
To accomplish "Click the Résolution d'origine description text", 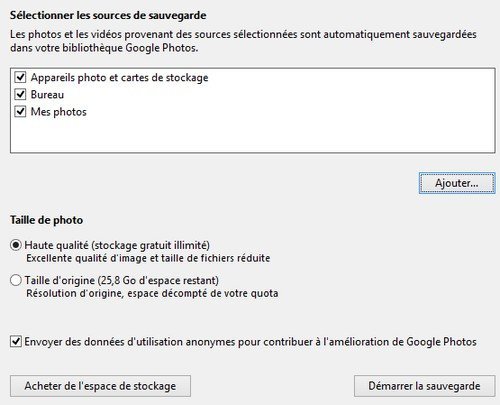I will [152, 293].
